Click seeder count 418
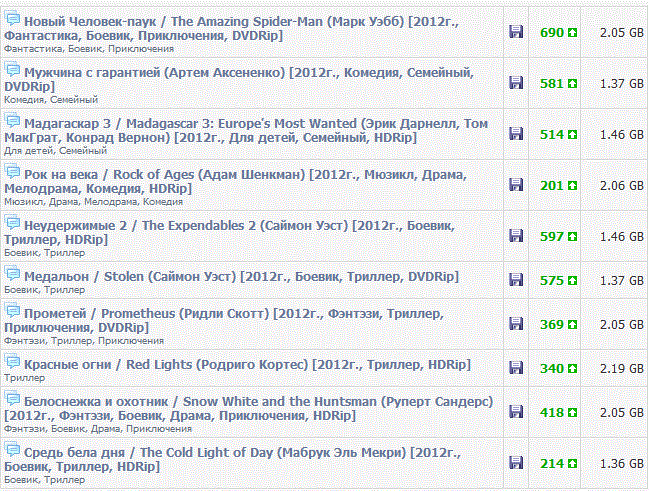 point(552,413)
